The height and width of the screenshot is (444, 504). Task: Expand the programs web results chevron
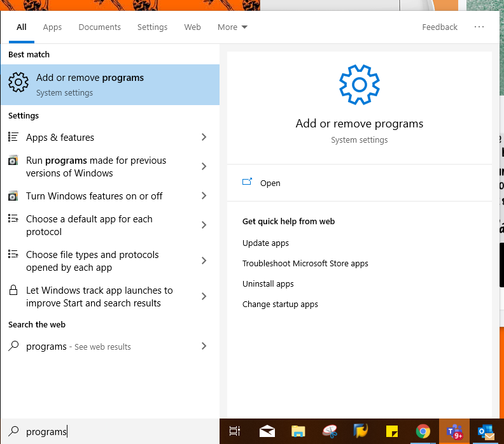pyautogui.click(x=204, y=346)
